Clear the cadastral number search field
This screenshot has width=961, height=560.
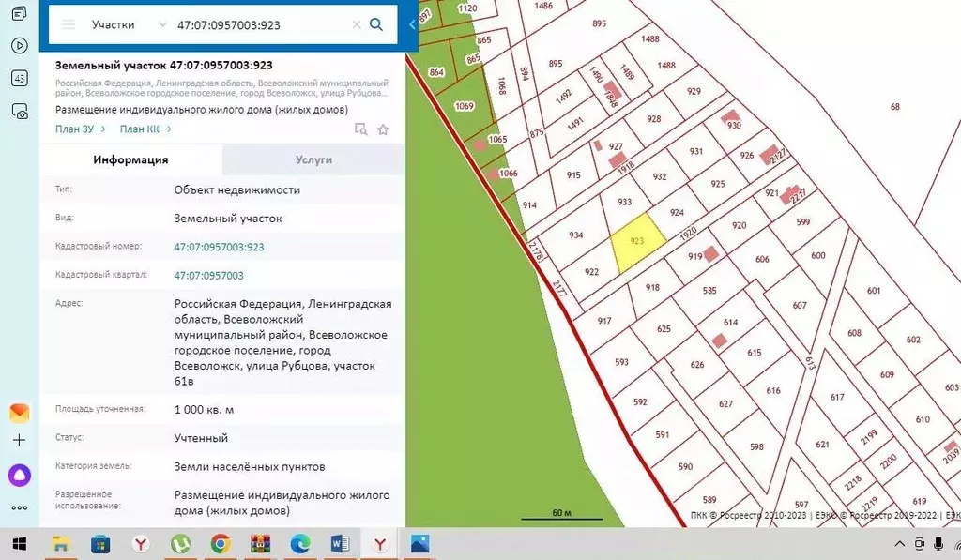(357, 25)
